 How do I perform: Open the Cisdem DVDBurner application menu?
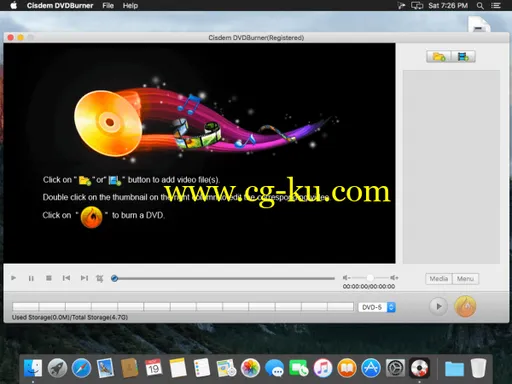click(x=60, y=6)
